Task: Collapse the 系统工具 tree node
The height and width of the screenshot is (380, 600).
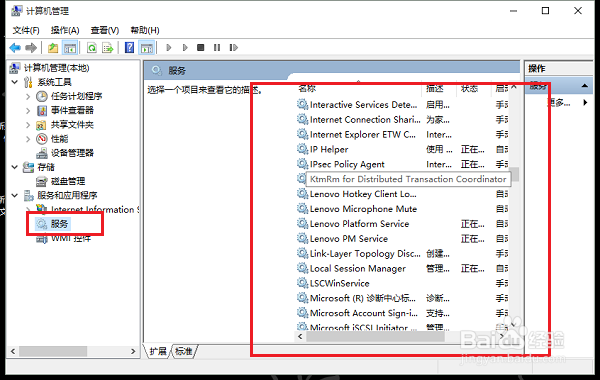Action: coord(15,82)
